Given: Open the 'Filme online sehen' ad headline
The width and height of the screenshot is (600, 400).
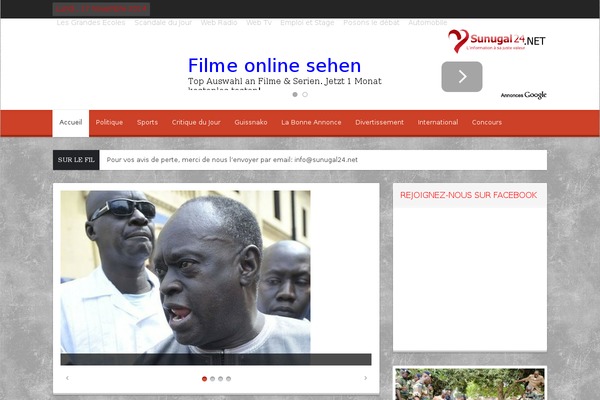Looking at the screenshot, I should (274, 65).
